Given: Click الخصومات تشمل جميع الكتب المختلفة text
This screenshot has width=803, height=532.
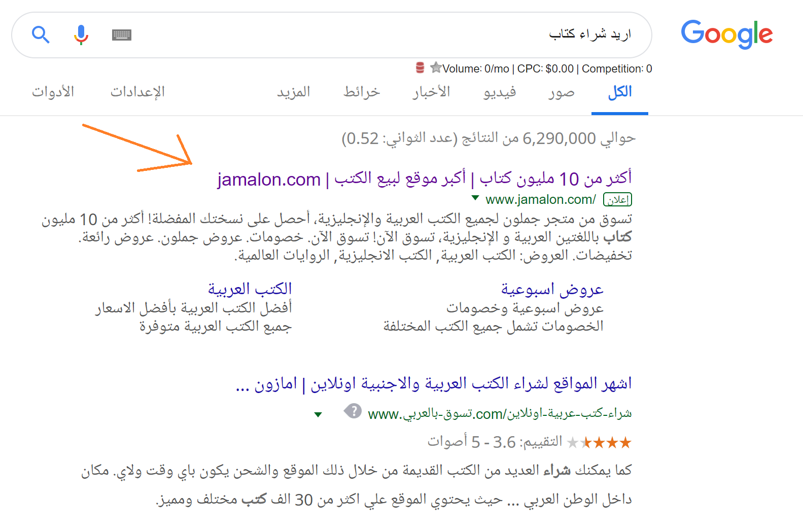Looking at the screenshot, I should click(494, 326).
